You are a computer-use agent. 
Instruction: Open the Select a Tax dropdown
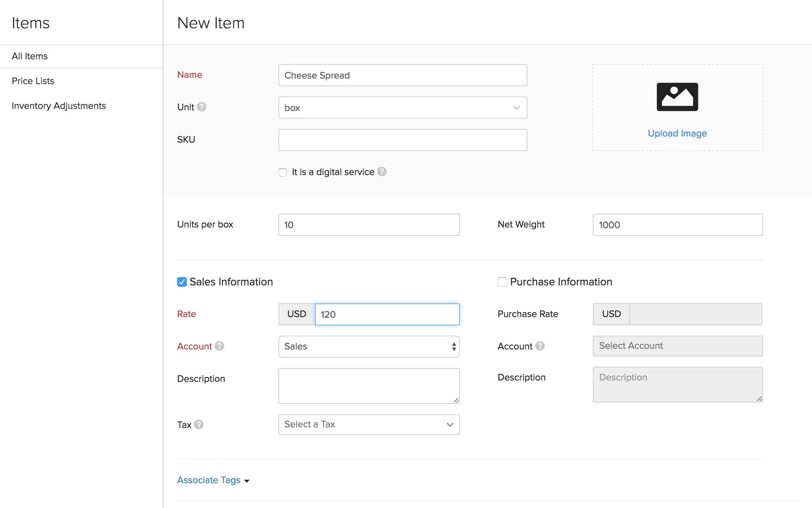[369, 425]
